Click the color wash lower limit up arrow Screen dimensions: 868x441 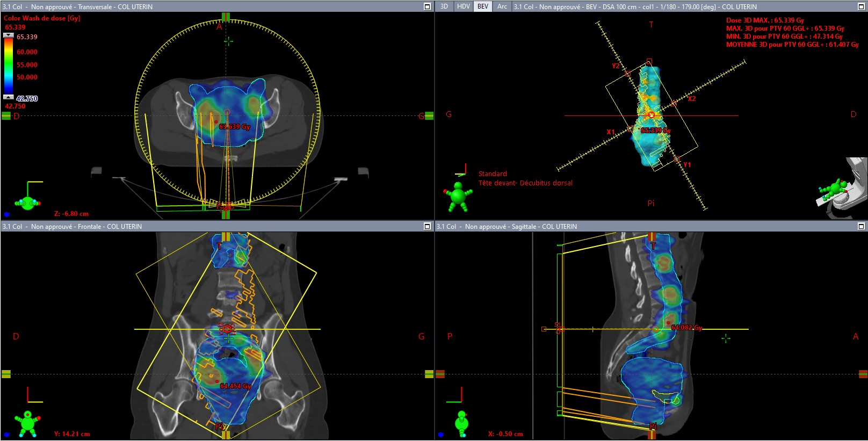point(9,97)
